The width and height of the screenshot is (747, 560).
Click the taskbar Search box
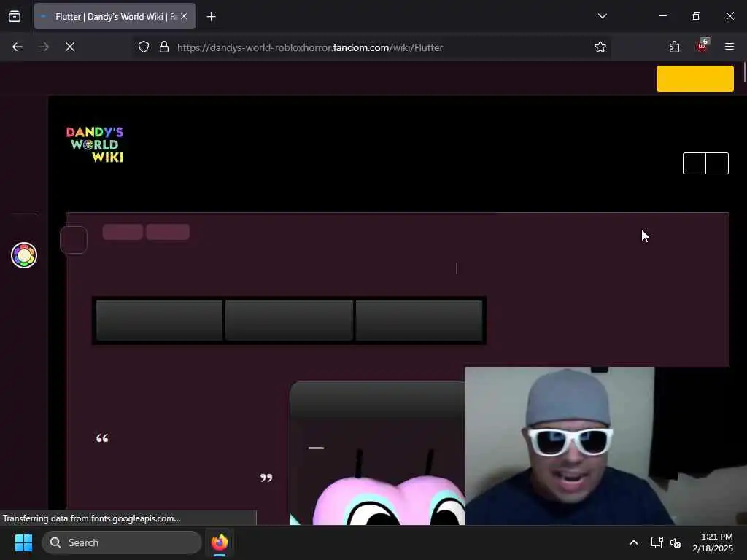[122, 542]
